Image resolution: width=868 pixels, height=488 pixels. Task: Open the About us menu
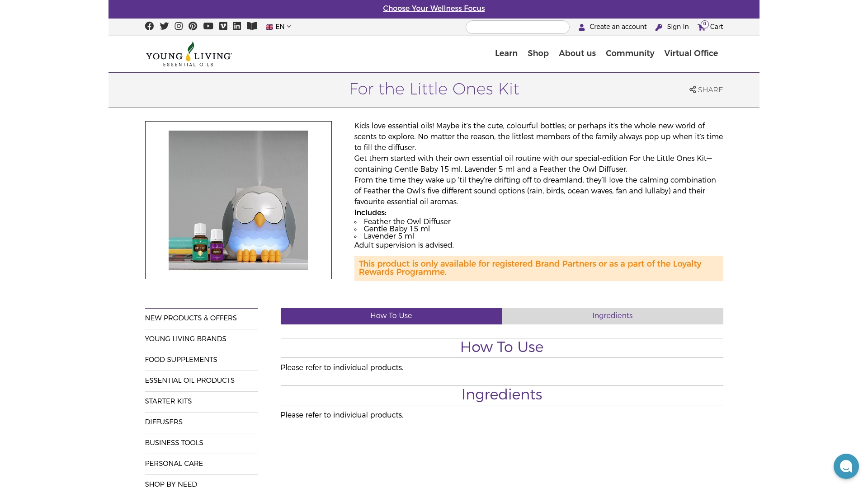[x=577, y=53]
